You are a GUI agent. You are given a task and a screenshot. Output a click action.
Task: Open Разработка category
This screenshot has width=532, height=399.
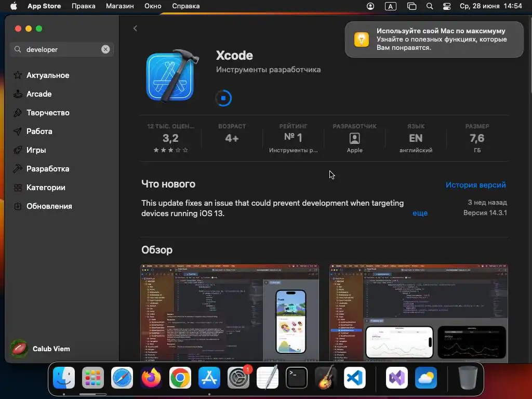pos(48,169)
